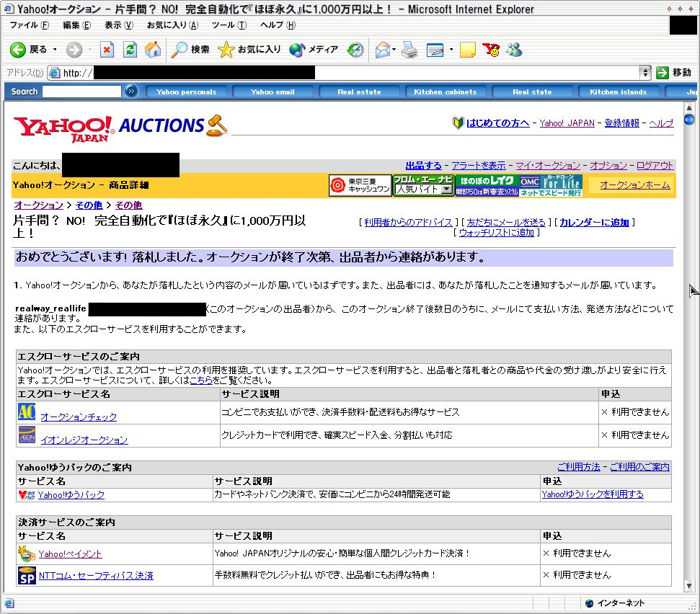This screenshot has height=614, width=700.
Task: Expand the Back button history arrow
Action: [x=55, y=50]
